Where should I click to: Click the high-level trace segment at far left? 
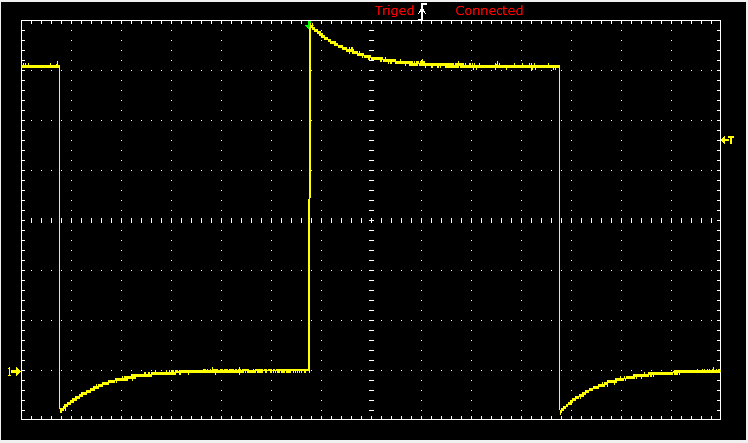[40, 66]
